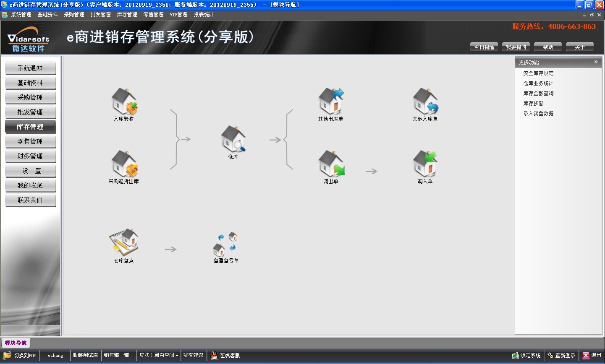Open the 调出单 transfer-out icon

coord(331,164)
